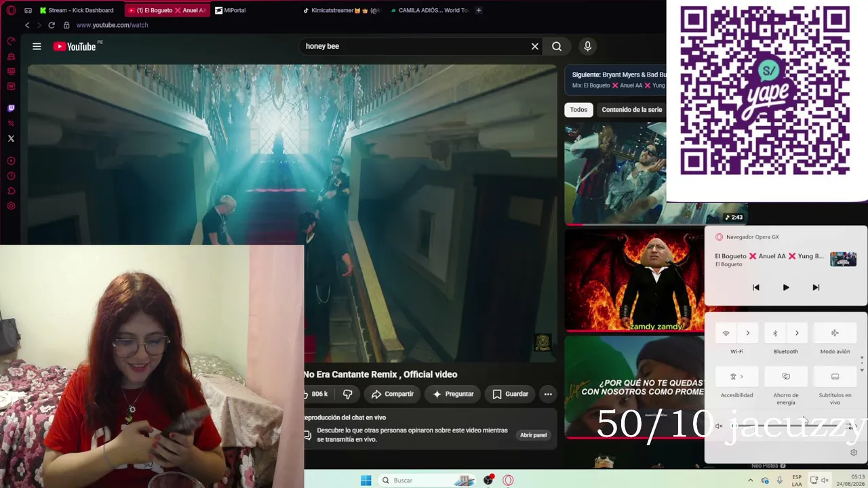Save the video with Guardar button

pyautogui.click(x=510, y=394)
